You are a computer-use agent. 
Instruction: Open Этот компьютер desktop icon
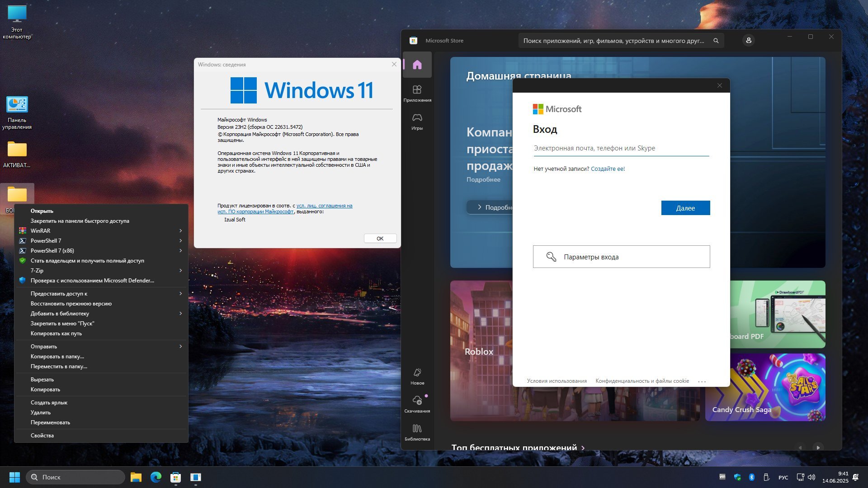coord(17,22)
